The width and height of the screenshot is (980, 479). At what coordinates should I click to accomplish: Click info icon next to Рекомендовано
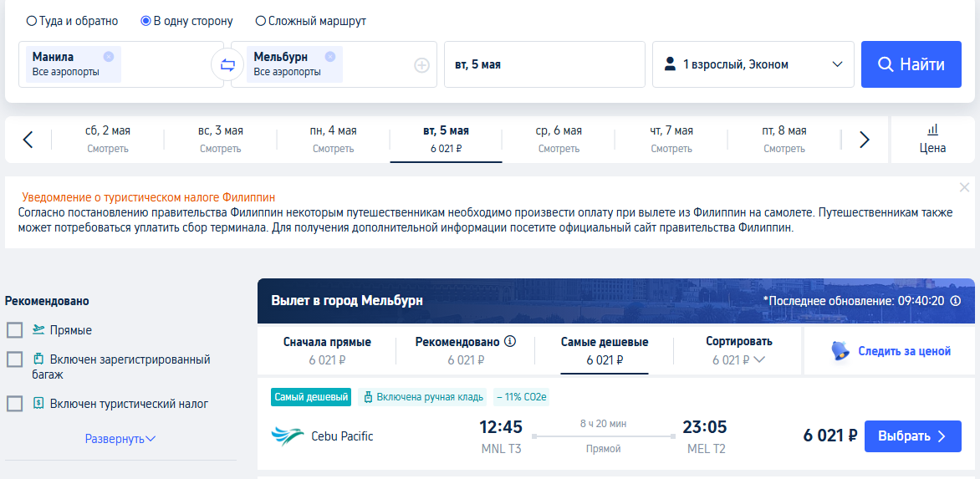click(x=511, y=342)
